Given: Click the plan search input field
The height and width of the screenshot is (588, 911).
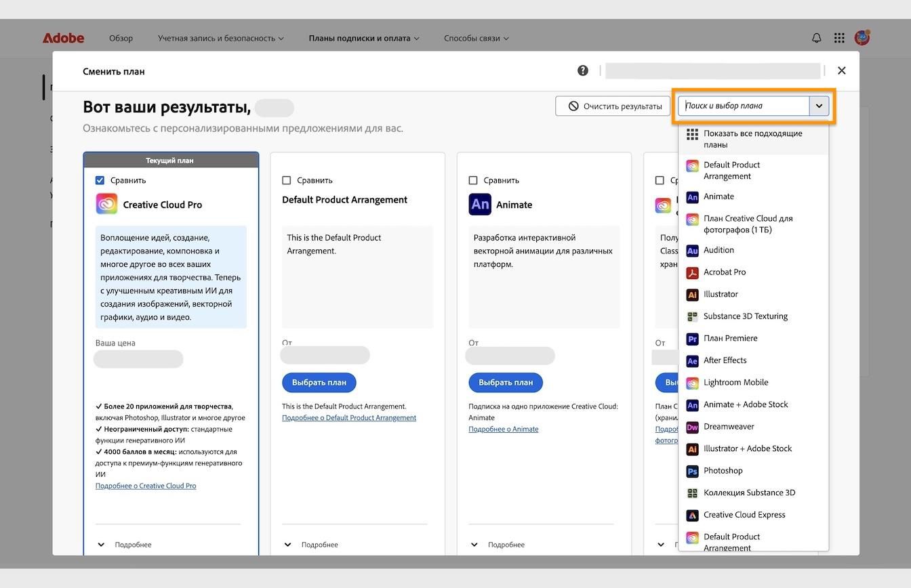Looking at the screenshot, I should (742, 106).
